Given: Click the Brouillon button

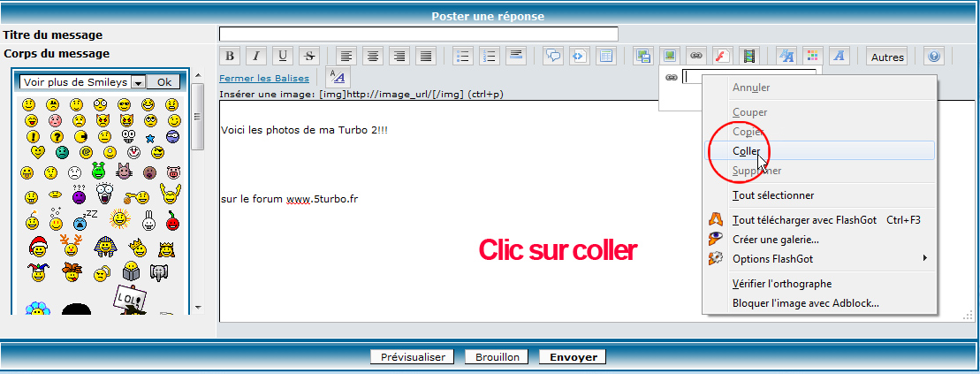Looking at the screenshot, I should 497,357.
